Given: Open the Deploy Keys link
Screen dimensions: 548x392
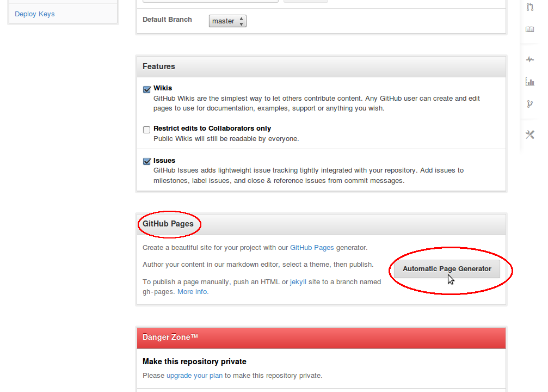Looking at the screenshot, I should click(x=35, y=14).
